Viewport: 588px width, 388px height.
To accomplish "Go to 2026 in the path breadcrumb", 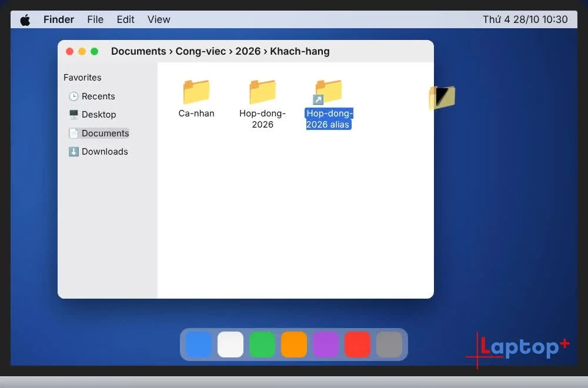I will (248, 51).
